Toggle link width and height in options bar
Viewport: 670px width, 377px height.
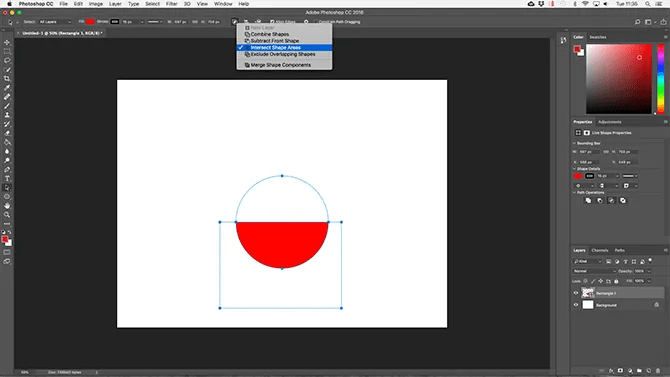[194, 22]
